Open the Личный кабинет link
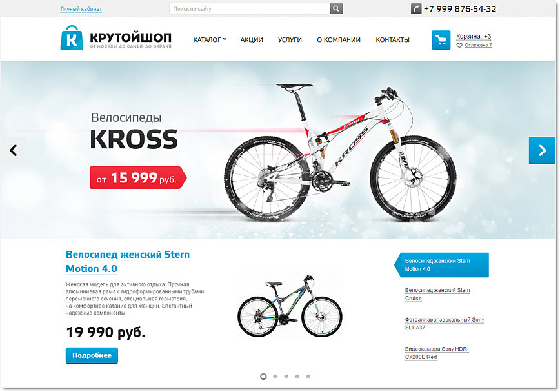This screenshot has height=392, width=560. click(81, 9)
